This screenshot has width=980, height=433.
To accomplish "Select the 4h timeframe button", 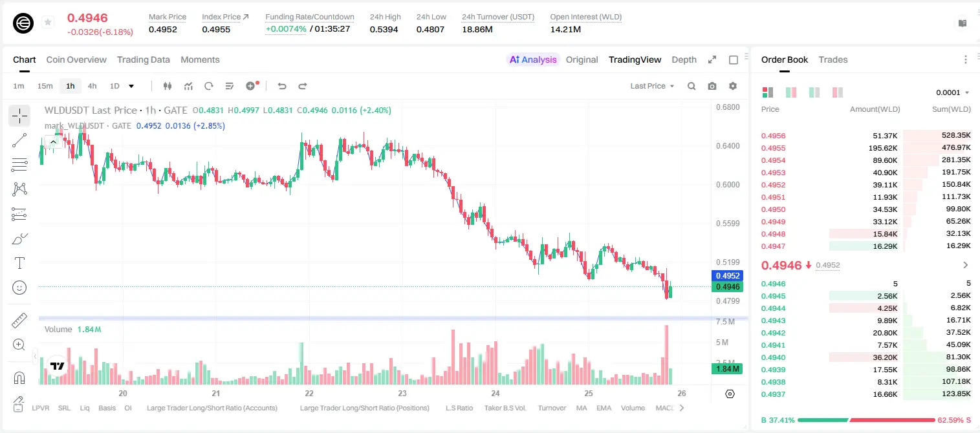I will click(92, 86).
